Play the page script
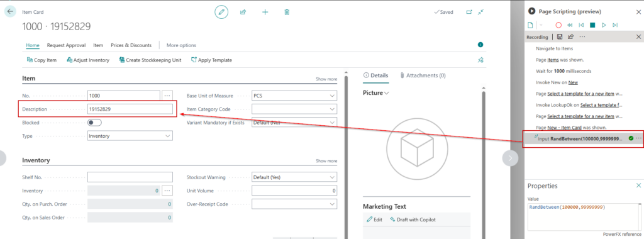Screen dimensions: 644x239 604,25
